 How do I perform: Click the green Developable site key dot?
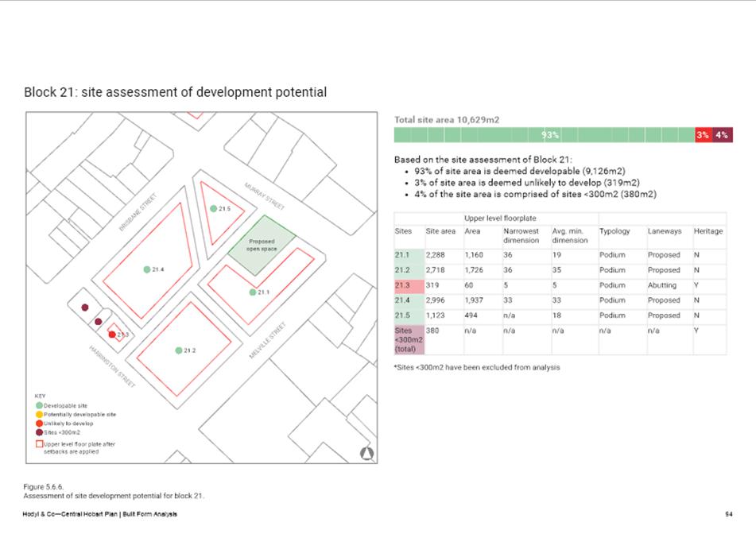click(40, 406)
